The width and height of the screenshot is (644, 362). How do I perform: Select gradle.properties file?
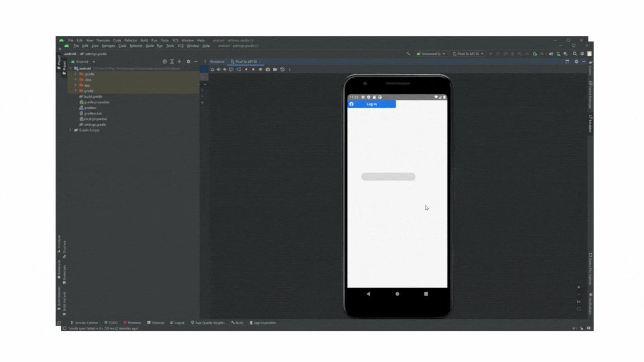pos(94,102)
